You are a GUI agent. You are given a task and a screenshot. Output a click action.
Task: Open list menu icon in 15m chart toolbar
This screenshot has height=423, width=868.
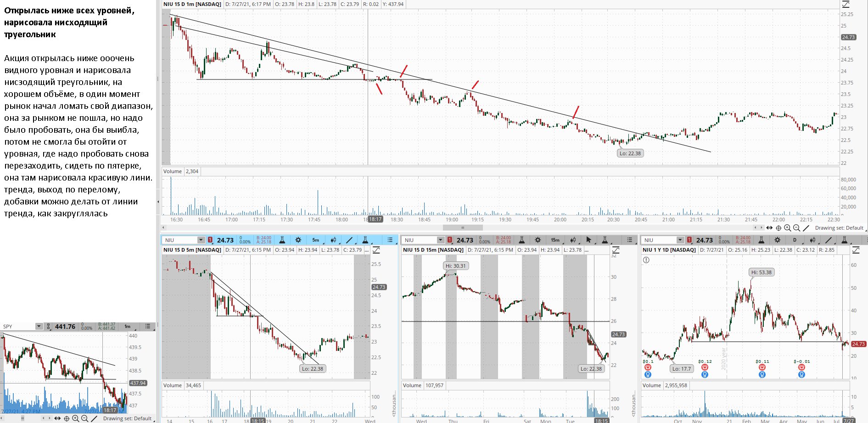pyautogui.click(x=630, y=240)
